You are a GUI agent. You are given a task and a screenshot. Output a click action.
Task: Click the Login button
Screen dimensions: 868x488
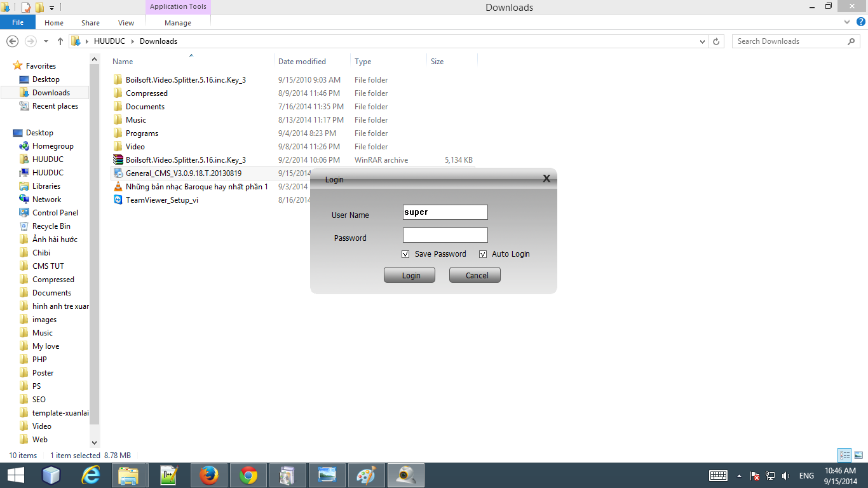point(410,275)
